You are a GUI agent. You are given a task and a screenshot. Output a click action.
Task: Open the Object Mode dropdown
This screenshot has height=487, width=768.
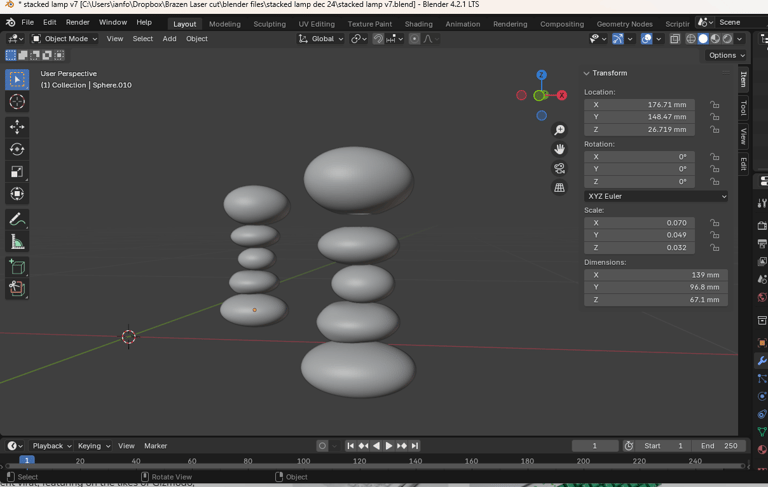(64, 39)
